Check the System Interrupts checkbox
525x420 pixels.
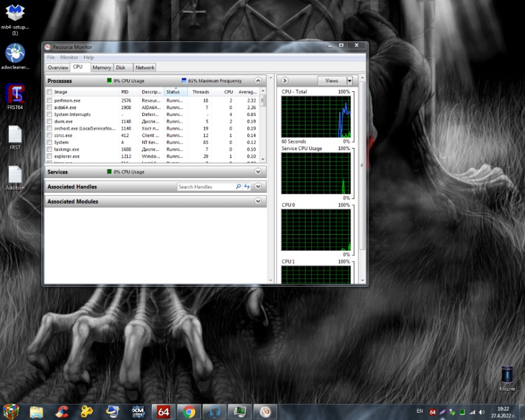pyautogui.click(x=50, y=115)
